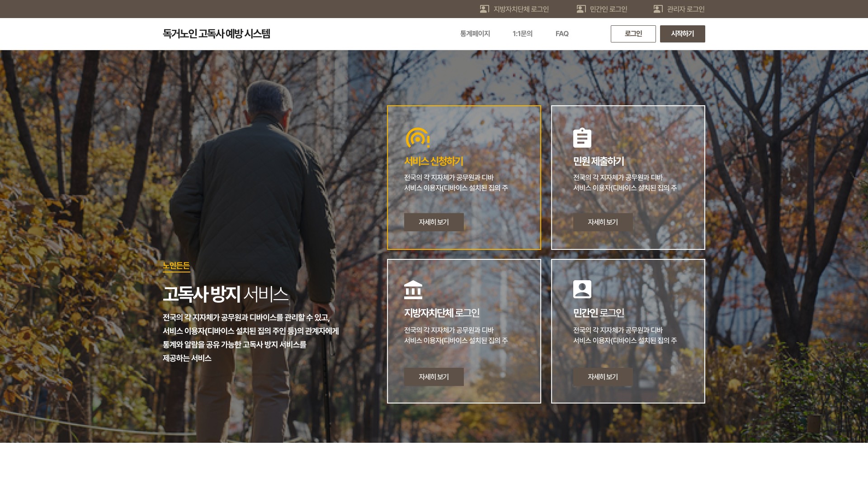Click the 관리자 로그인 person icon in top bar
Viewport: 868px width, 488px height.
tap(658, 9)
